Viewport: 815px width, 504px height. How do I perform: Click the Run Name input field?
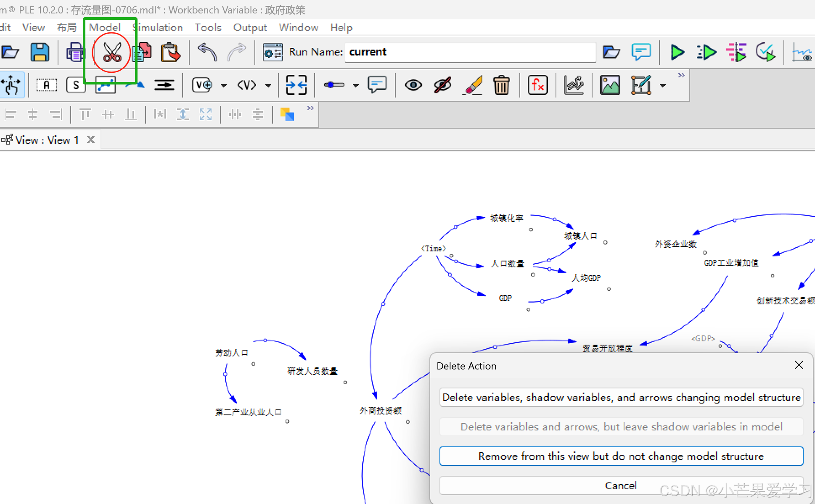[x=470, y=52]
